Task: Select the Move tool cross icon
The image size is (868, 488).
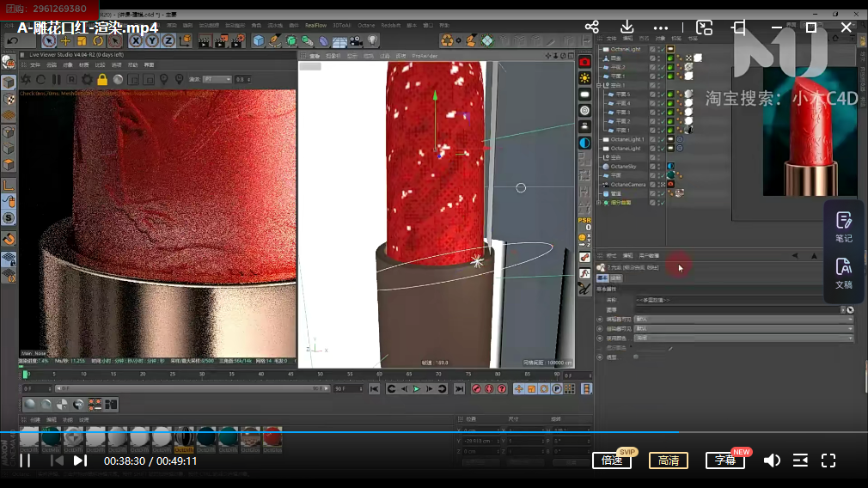Action: tap(65, 41)
